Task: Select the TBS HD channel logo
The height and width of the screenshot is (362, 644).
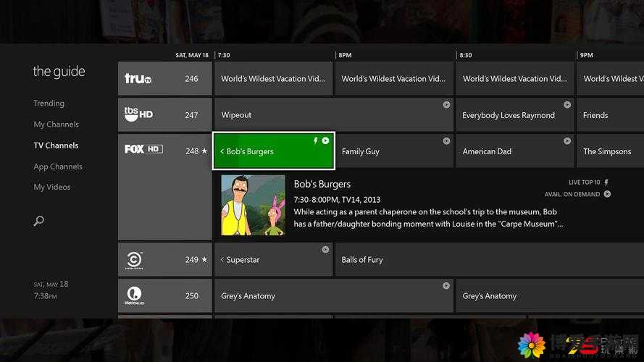Action: (x=138, y=114)
